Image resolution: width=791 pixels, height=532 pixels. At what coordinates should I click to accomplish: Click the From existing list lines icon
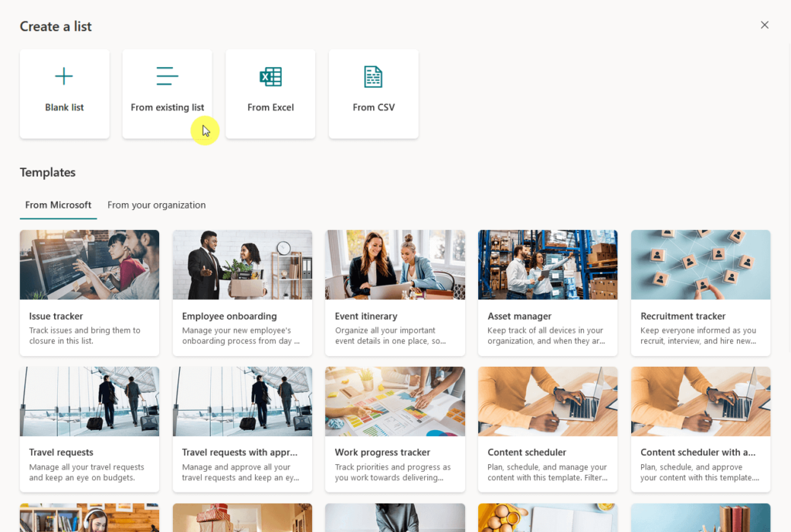click(x=167, y=76)
